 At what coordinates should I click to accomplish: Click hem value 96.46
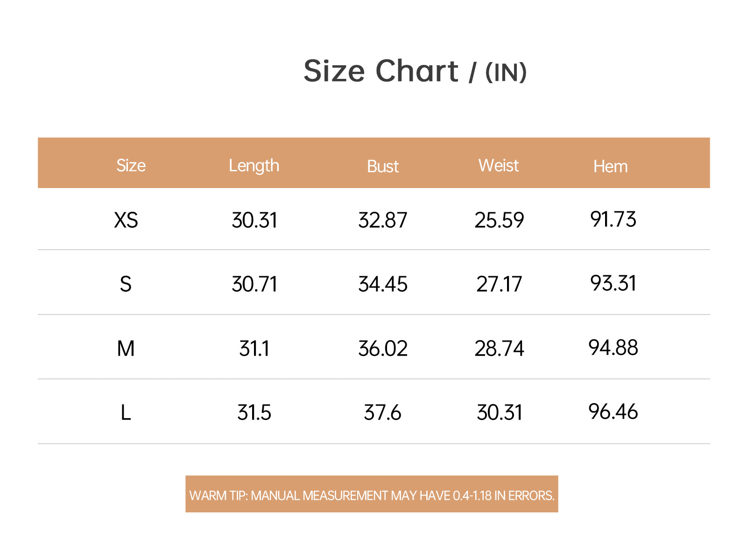click(x=613, y=412)
